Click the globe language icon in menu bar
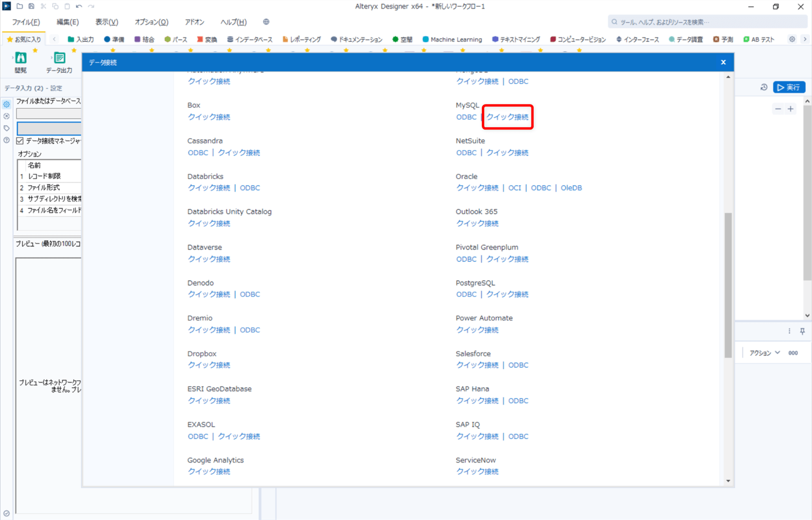The height and width of the screenshot is (520, 812). point(266,22)
